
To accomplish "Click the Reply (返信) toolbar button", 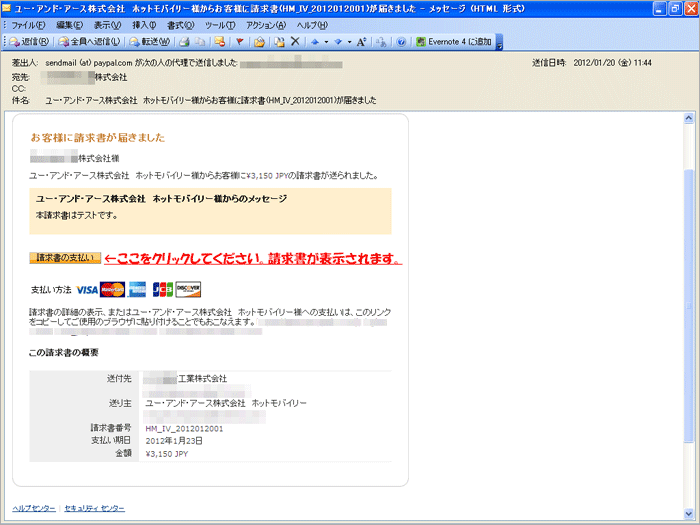I will point(29,42).
